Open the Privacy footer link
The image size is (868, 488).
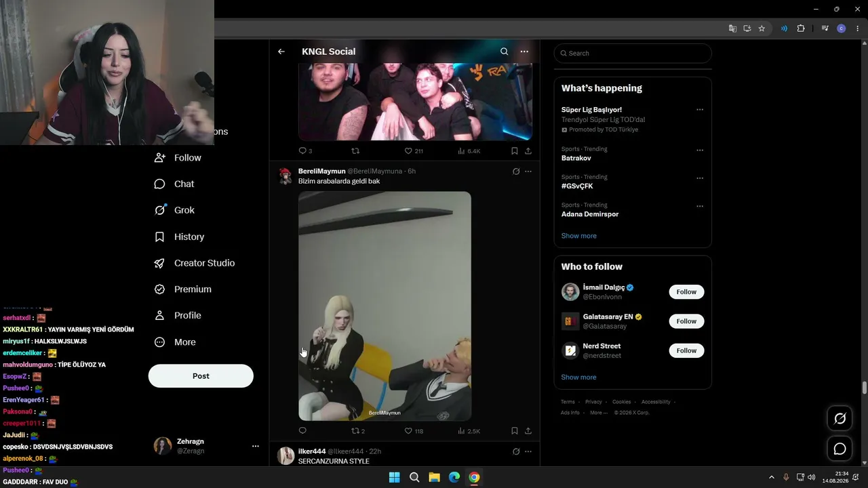(593, 402)
